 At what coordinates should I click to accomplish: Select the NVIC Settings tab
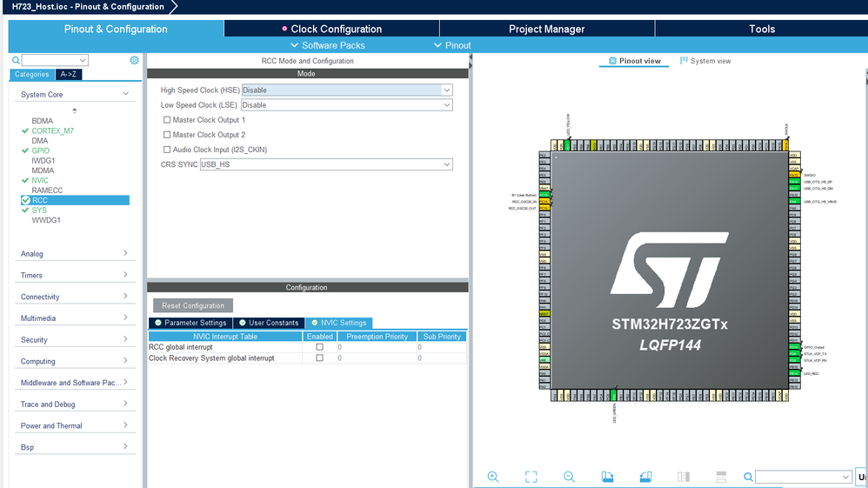338,323
